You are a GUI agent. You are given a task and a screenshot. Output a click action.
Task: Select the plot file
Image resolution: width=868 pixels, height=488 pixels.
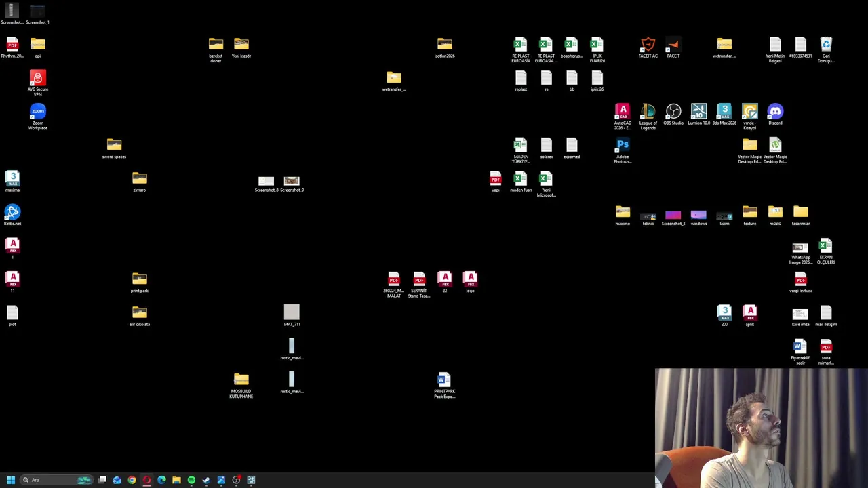pyautogui.click(x=12, y=316)
